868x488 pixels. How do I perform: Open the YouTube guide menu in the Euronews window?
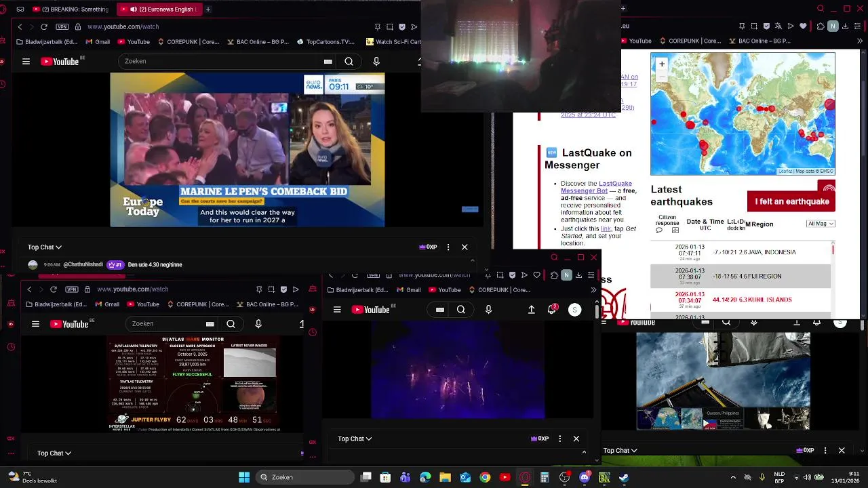coord(26,61)
